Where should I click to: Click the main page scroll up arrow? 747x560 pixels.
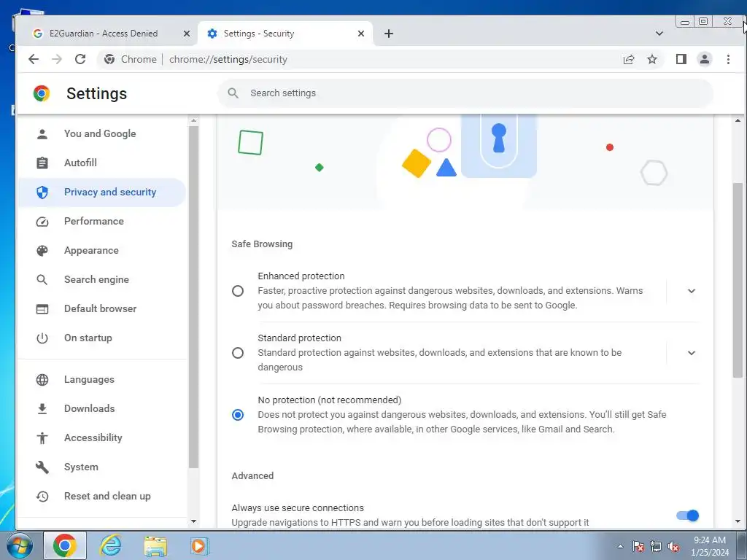tap(738, 120)
